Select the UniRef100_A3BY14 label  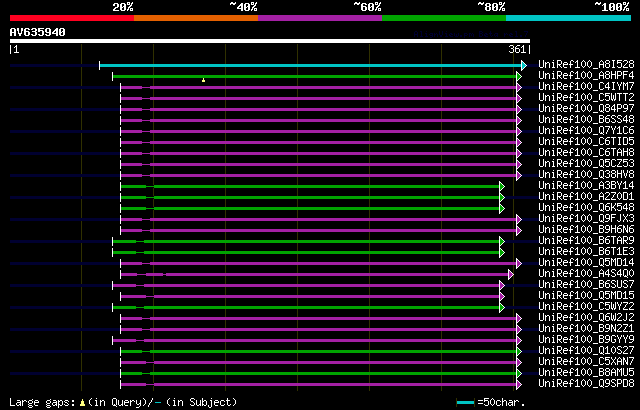click(x=586, y=186)
